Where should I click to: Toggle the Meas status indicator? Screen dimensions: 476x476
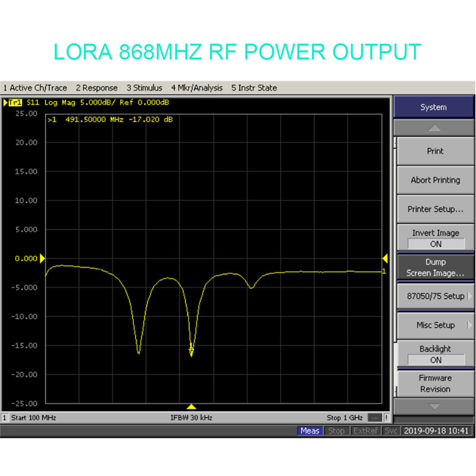310,431
